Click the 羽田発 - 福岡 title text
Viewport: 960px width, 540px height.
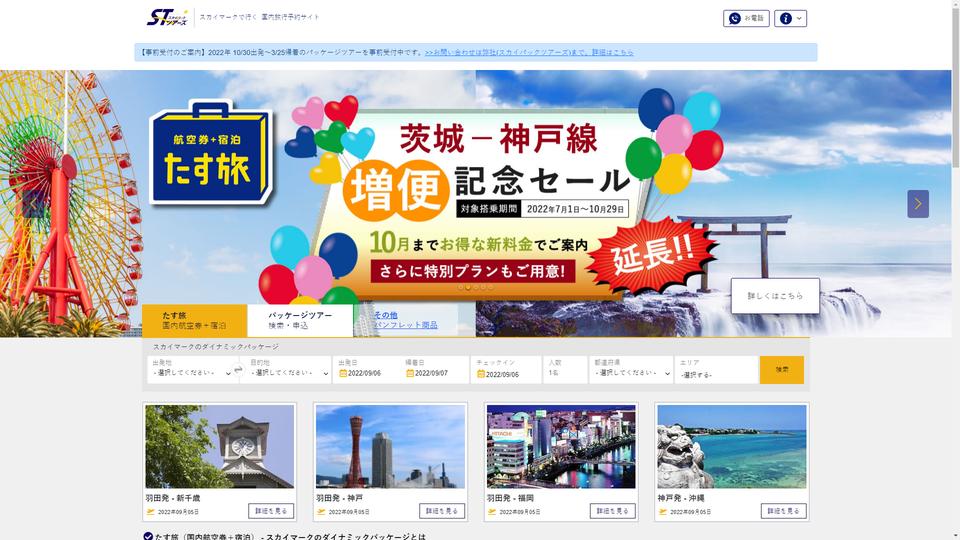510,498
